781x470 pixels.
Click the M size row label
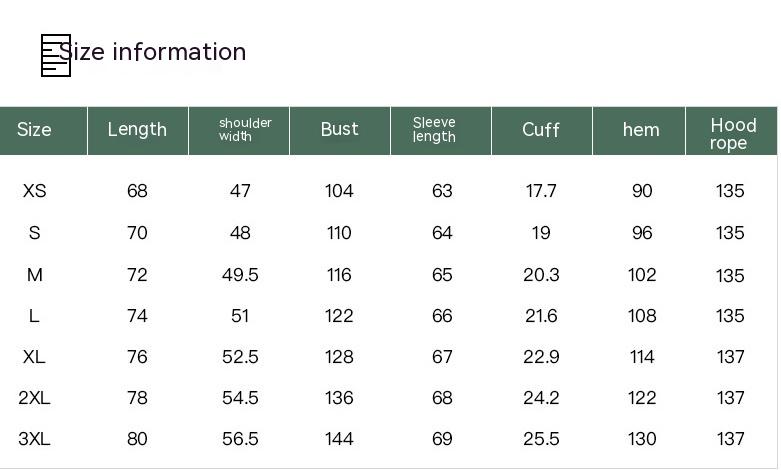(34, 275)
